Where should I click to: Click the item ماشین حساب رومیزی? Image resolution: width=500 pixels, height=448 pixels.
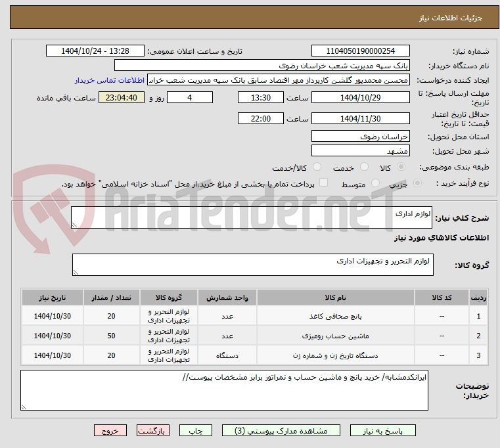pos(336,336)
